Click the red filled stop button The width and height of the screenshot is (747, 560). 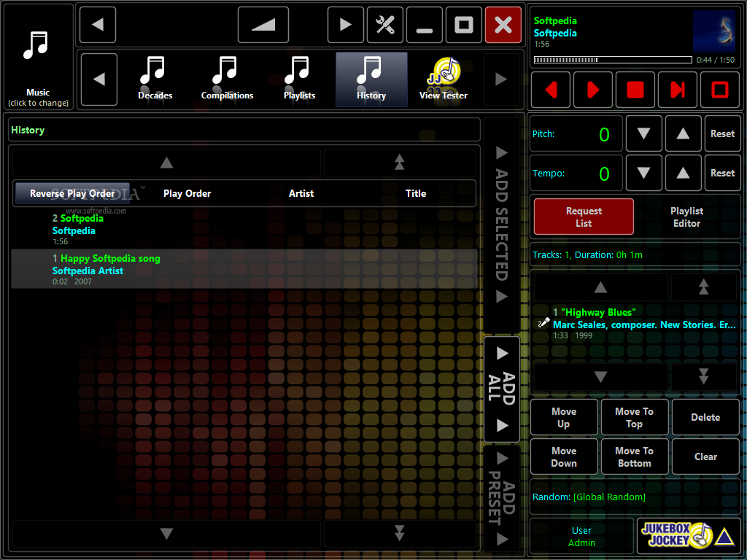click(x=635, y=90)
